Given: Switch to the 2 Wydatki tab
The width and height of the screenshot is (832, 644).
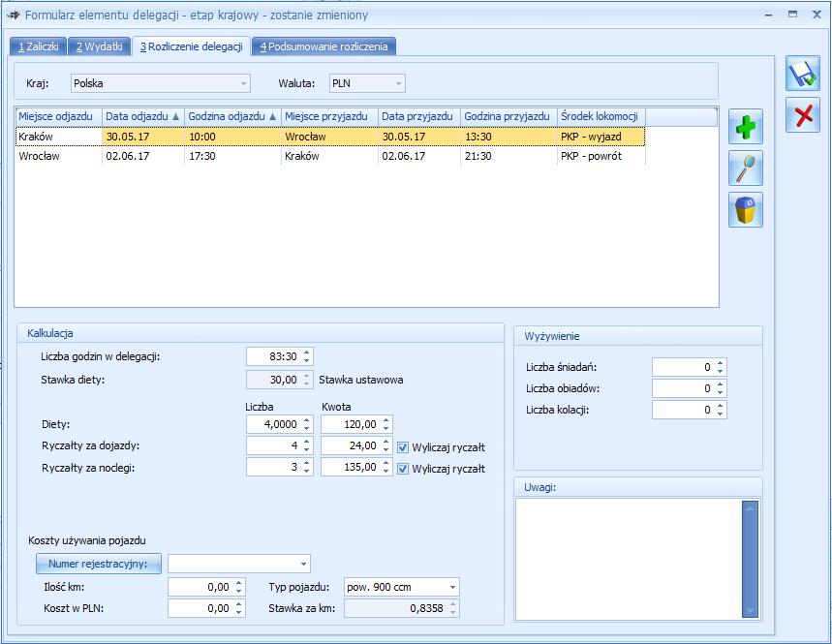Looking at the screenshot, I should [x=99, y=46].
